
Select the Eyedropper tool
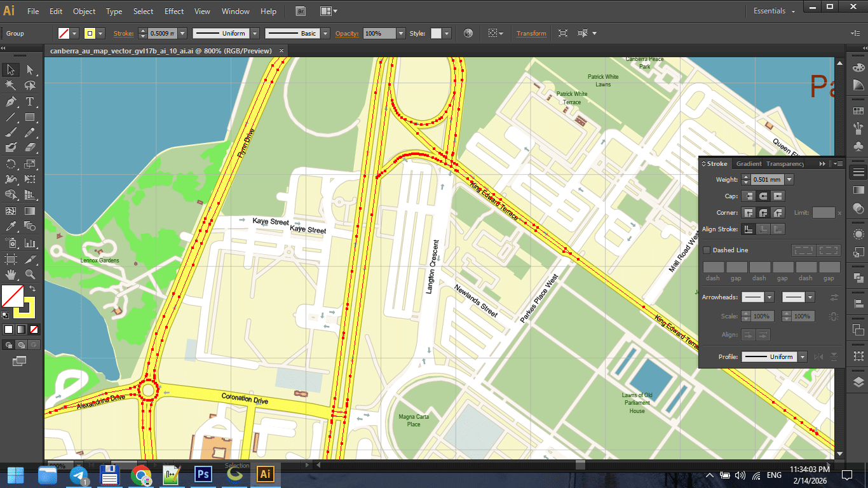10,227
